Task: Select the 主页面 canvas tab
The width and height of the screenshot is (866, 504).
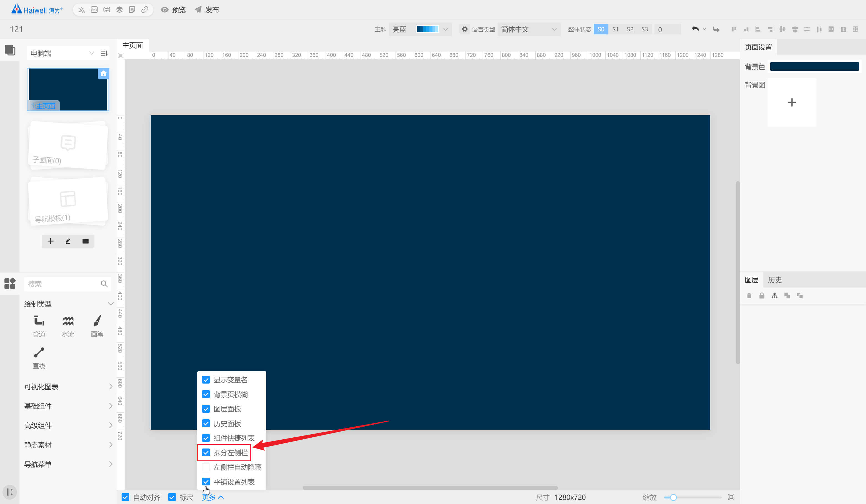Action: 133,45
